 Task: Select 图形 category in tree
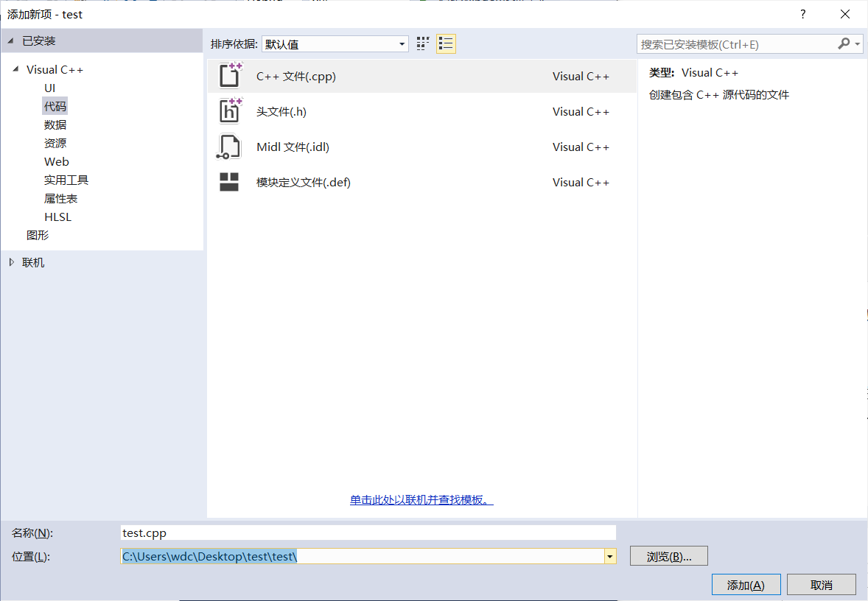pos(38,235)
